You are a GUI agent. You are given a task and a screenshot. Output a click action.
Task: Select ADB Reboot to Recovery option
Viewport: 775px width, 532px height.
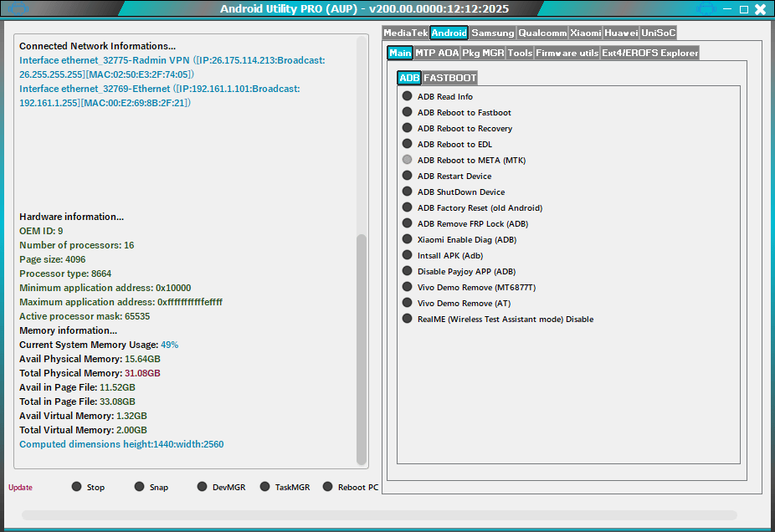click(x=457, y=128)
